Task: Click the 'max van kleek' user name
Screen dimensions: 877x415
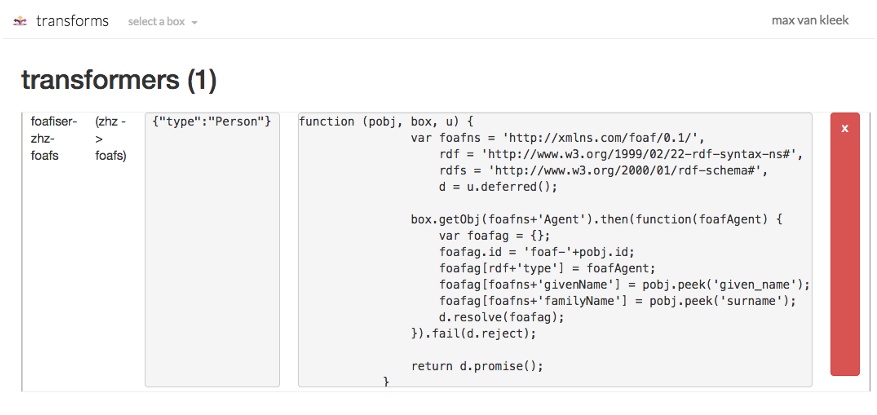Action: (x=810, y=20)
